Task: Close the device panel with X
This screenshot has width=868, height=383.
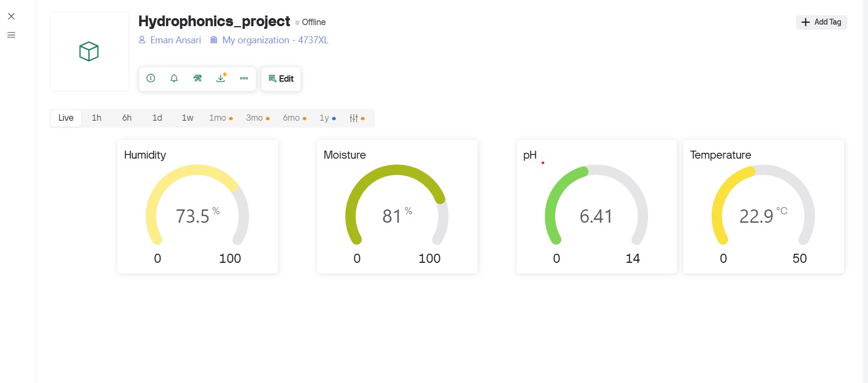Action: [x=11, y=17]
